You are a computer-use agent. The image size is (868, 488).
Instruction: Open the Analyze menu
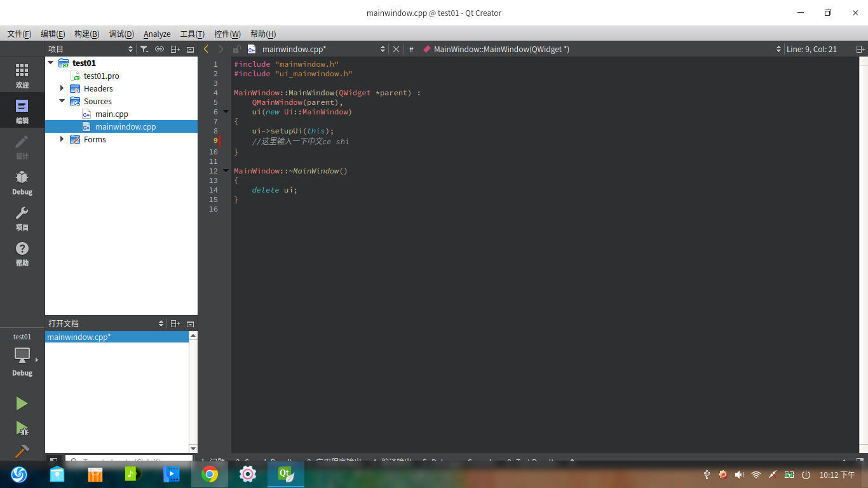pos(157,34)
